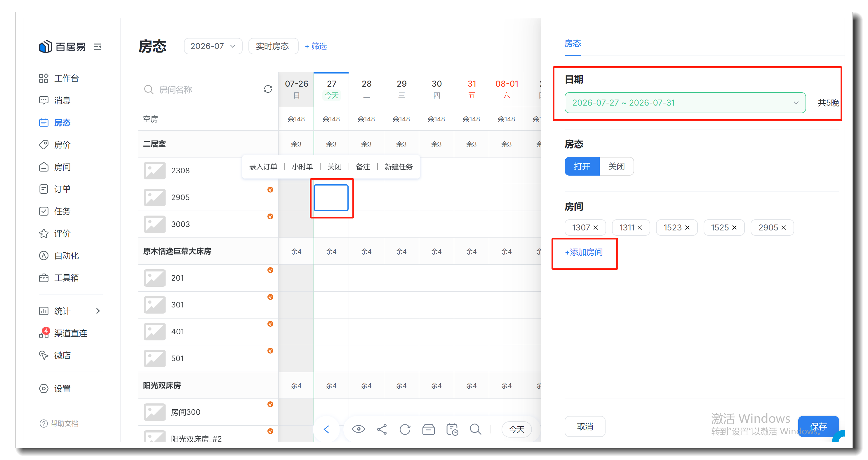868x460 pixels.
Task: Open 渠道直连 channel connection in the sidebar
Action: pyautogui.click(x=63, y=333)
